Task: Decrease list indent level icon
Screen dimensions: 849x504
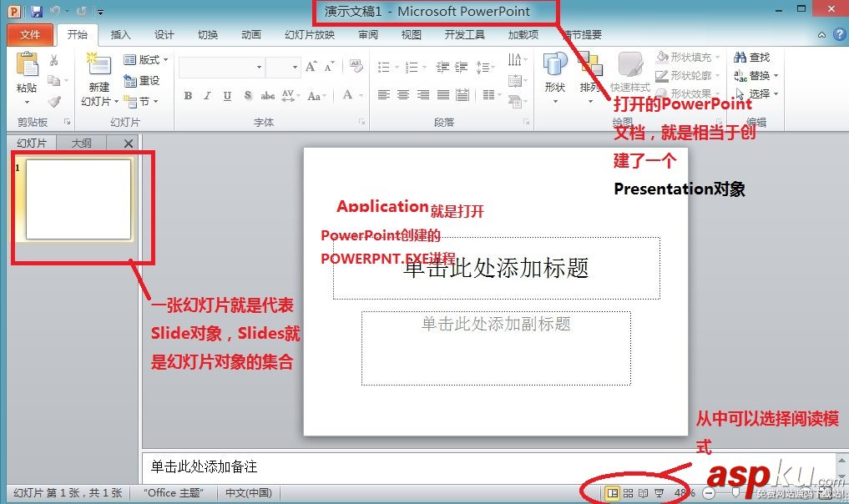Action: coord(443,67)
